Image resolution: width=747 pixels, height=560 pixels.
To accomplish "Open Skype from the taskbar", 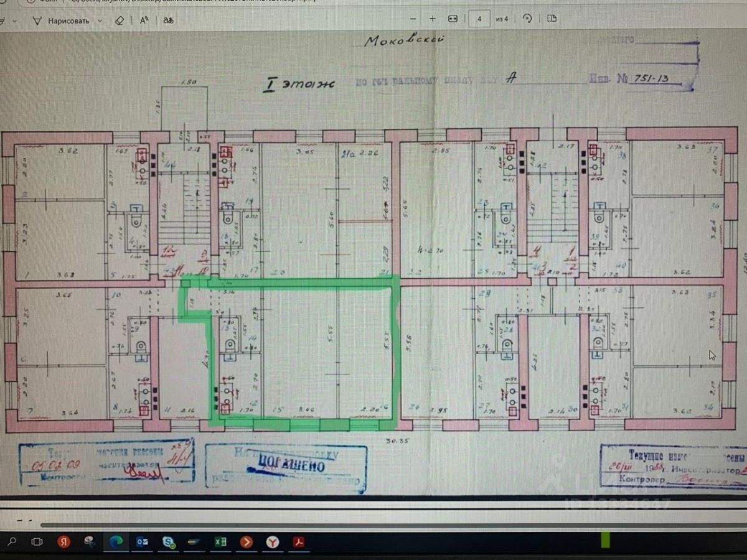I will click(169, 542).
